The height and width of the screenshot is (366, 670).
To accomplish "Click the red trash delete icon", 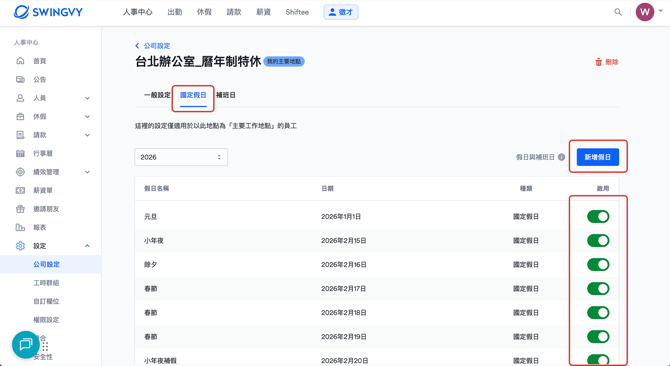I will [x=599, y=62].
